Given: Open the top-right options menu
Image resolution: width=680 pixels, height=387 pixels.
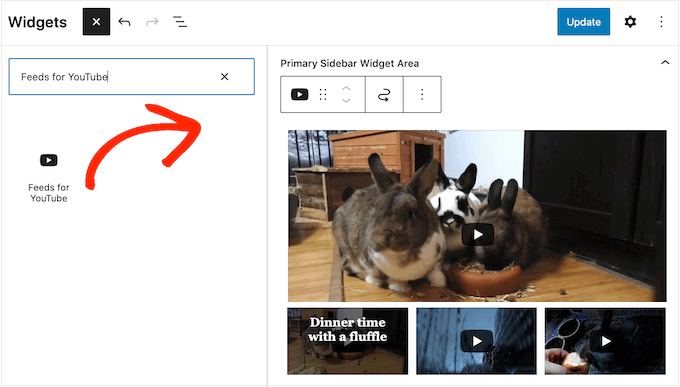Looking at the screenshot, I should tap(661, 22).
